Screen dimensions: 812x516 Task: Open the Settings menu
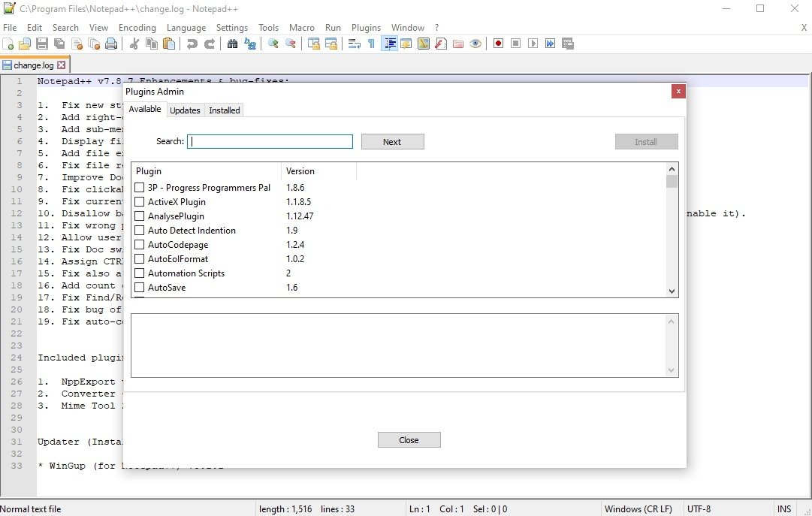[x=231, y=28]
